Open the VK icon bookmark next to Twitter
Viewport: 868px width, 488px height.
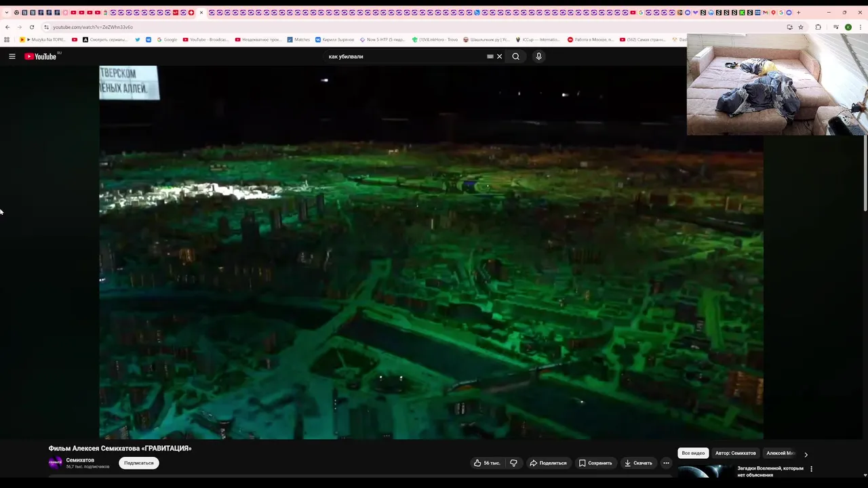149,39
